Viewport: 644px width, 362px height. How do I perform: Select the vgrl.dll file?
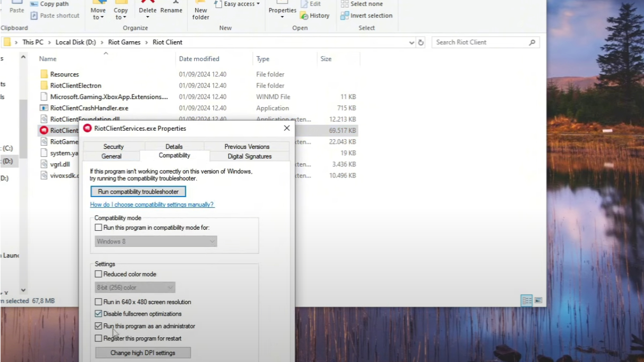(x=60, y=164)
